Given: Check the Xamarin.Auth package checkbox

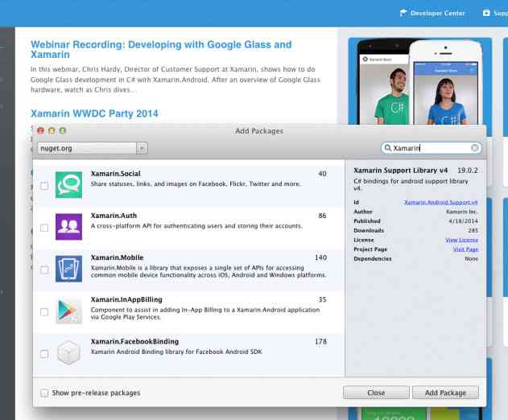Looking at the screenshot, I should (x=44, y=228).
